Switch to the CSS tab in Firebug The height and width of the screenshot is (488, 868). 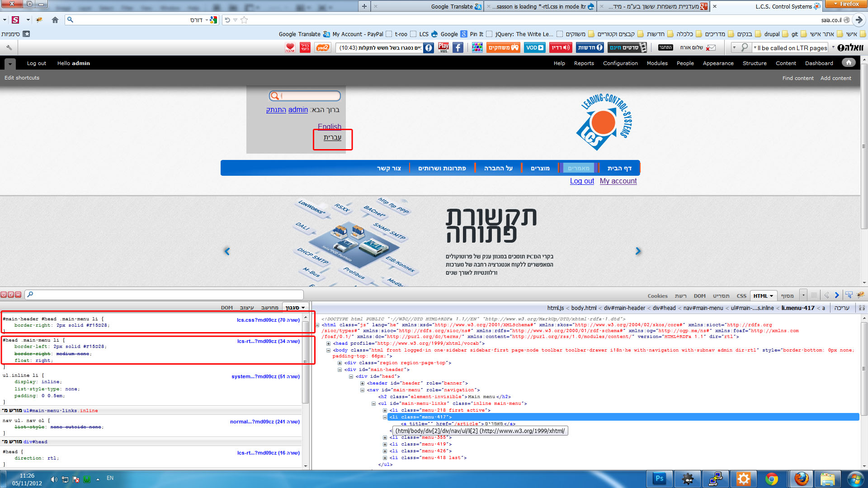[x=741, y=296]
